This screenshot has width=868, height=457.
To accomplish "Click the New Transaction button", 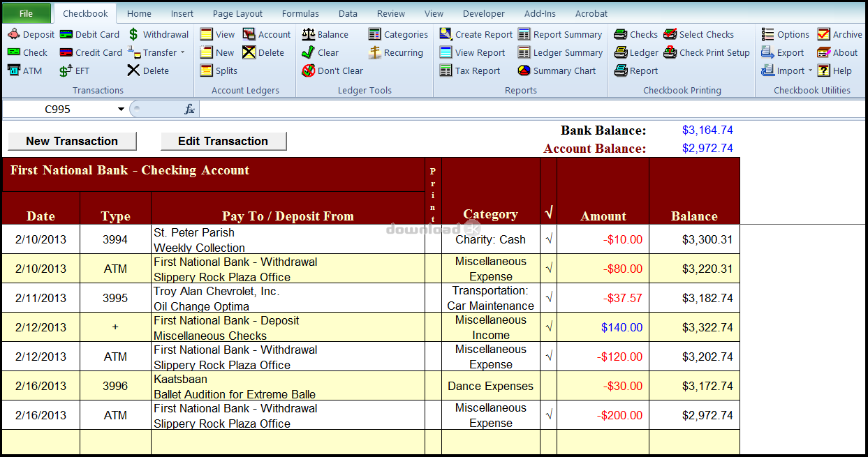I will (72, 141).
